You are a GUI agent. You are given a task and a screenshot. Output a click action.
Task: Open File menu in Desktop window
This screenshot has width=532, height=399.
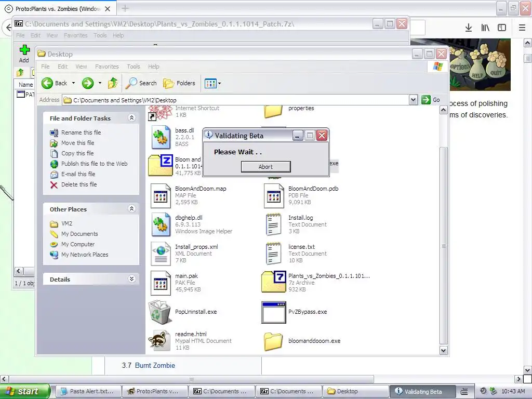(x=45, y=66)
